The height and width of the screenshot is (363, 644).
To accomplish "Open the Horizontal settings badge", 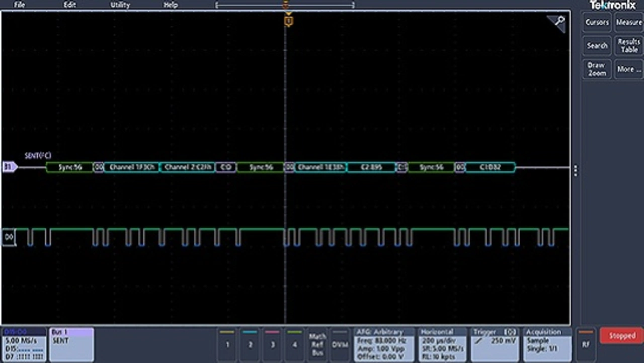I will (x=443, y=344).
